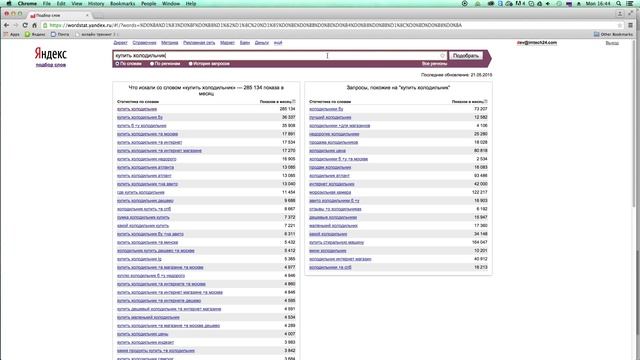Image resolution: width=640 pixels, height=360 pixels.
Task: Open the Справочник link
Action: pos(144,43)
